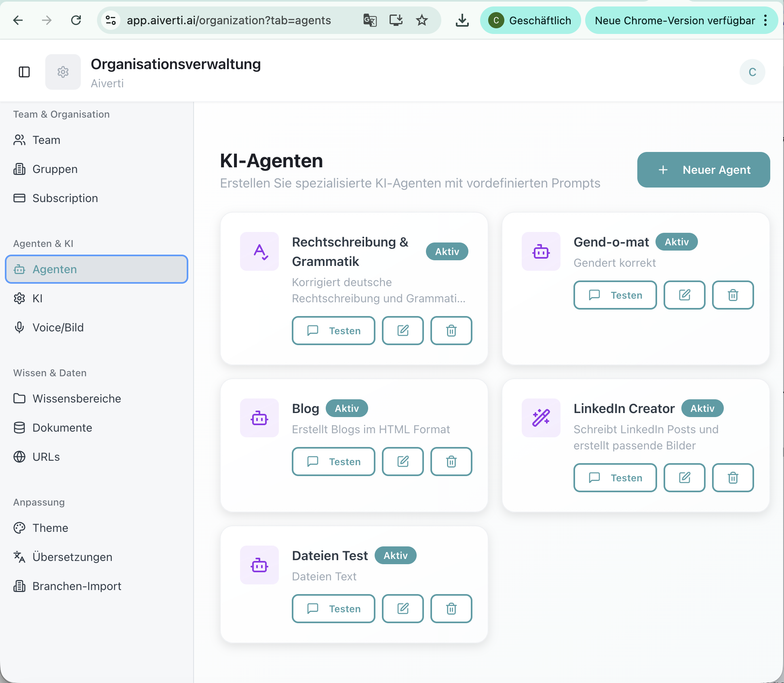Delete the Gend-o-mat agent
Viewport: 784px width, 683px height.
click(x=732, y=295)
